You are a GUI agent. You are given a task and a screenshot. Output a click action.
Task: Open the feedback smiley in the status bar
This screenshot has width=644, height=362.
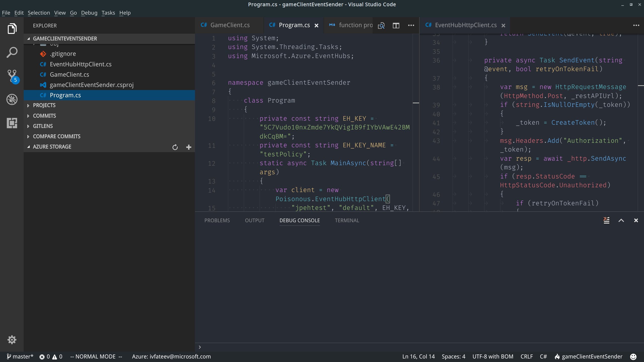coord(633,356)
